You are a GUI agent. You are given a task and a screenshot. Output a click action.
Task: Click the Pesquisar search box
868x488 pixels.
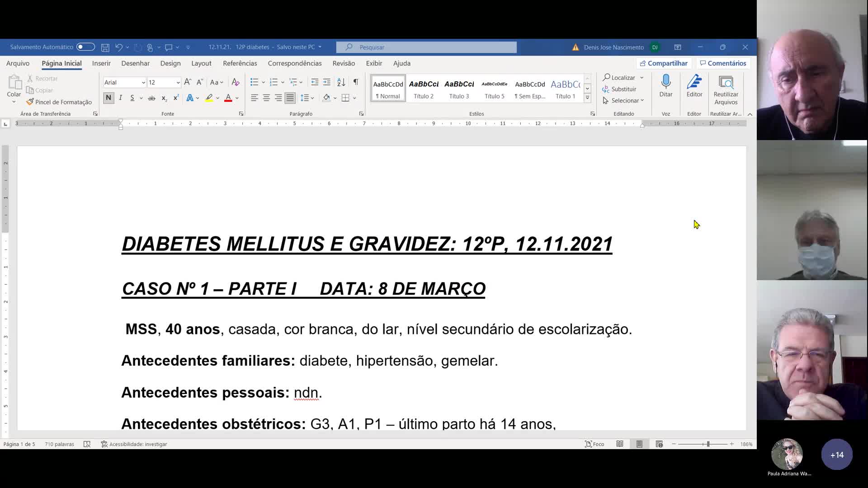pos(426,47)
